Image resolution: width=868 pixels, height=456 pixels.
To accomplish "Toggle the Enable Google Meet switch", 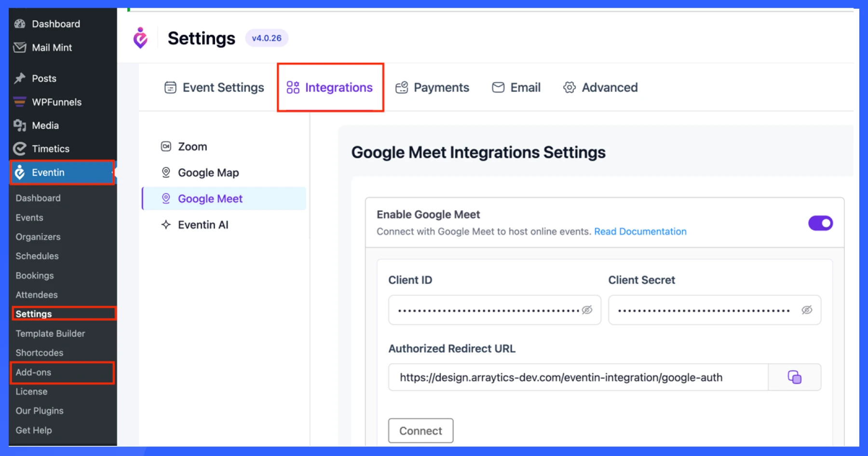I will [x=820, y=223].
